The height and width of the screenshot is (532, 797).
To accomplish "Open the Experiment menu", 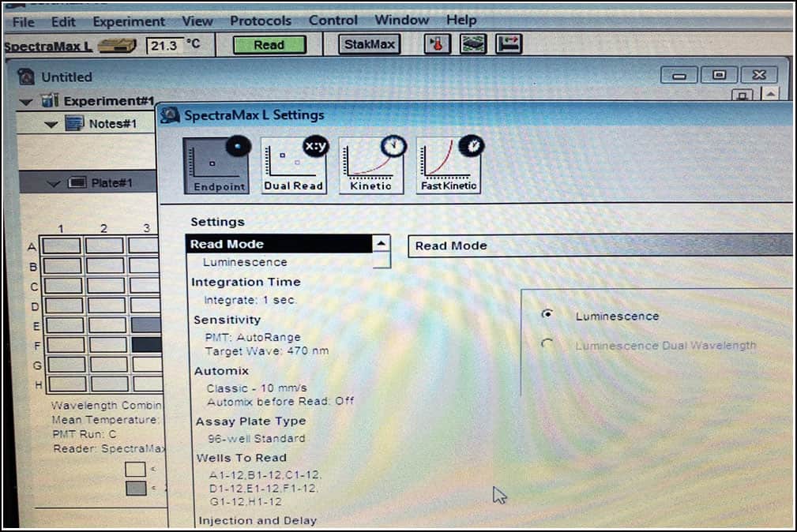I will [129, 22].
